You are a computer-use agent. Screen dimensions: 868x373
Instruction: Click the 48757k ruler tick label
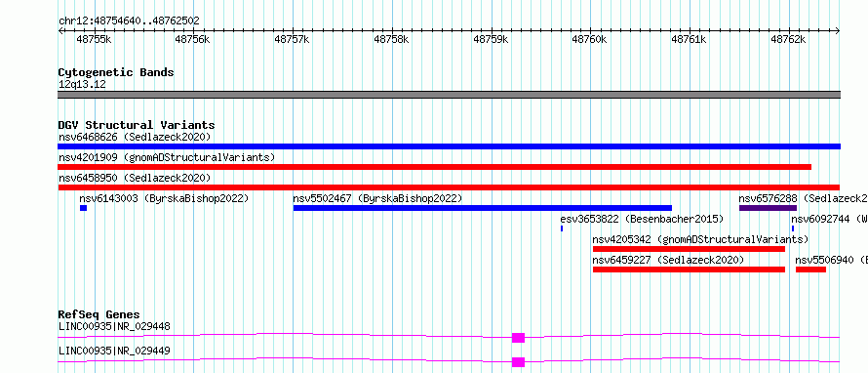coord(293,40)
